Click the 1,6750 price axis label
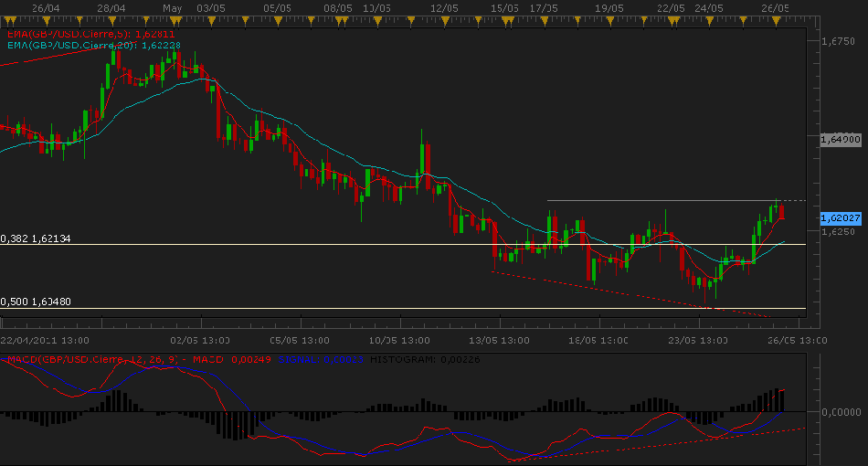Image resolution: width=868 pixels, height=466 pixels. pyautogui.click(x=837, y=41)
